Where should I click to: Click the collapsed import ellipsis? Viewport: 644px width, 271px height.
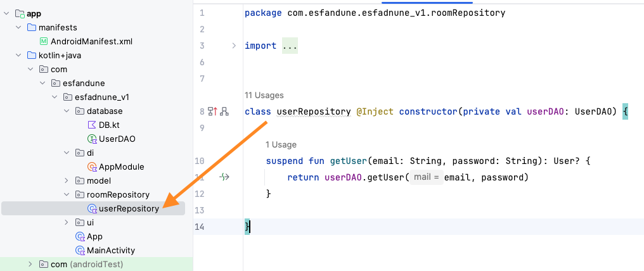tap(290, 46)
